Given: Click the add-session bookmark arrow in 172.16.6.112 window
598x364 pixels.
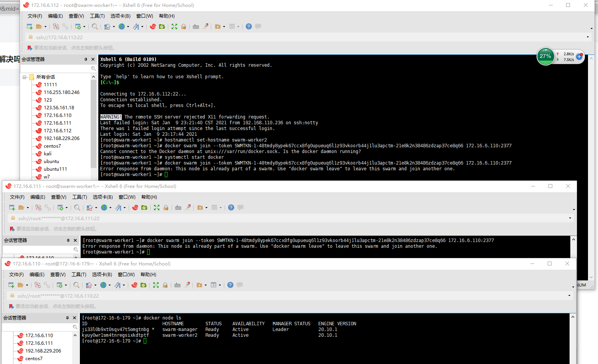Looking at the screenshot, I should pos(30,48).
